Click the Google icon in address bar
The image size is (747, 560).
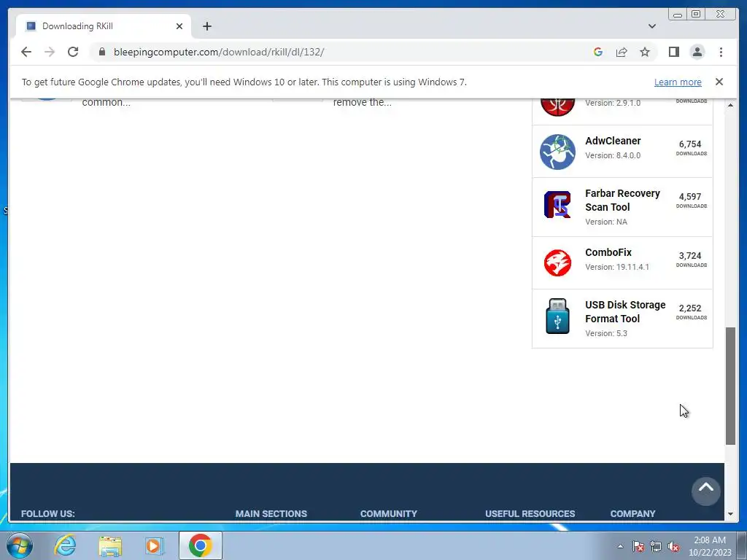598,52
